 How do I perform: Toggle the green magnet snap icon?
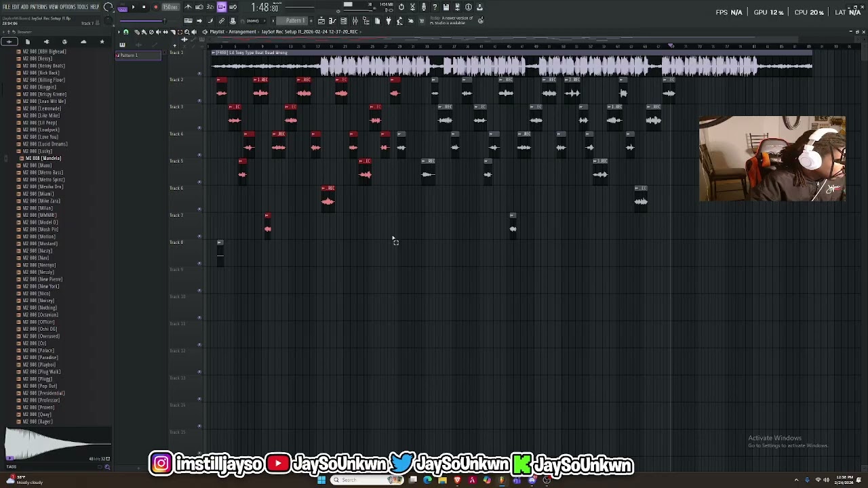click(126, 32)
